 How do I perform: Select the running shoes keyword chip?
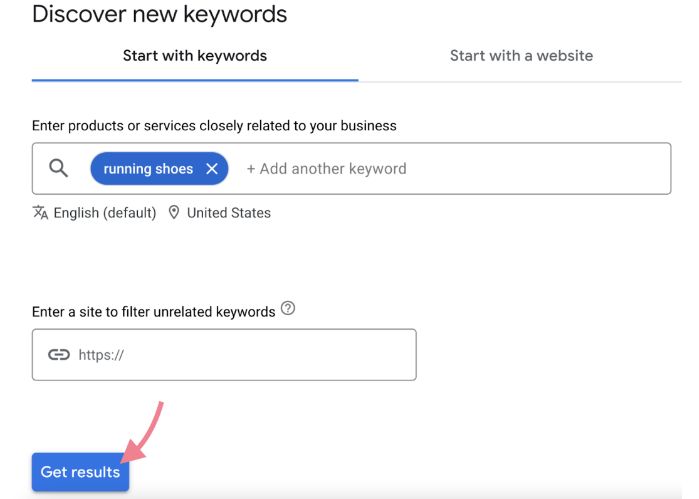148,169
